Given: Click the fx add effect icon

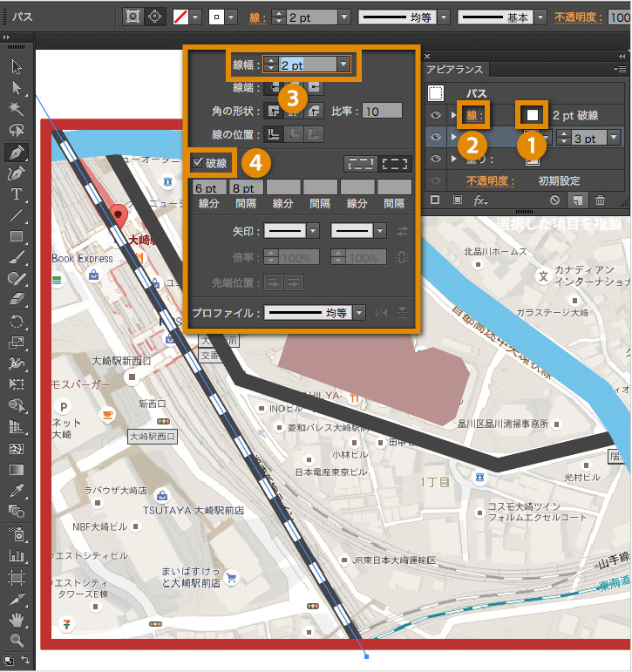Looking at the screenshot, I should [x=480, y=200].
